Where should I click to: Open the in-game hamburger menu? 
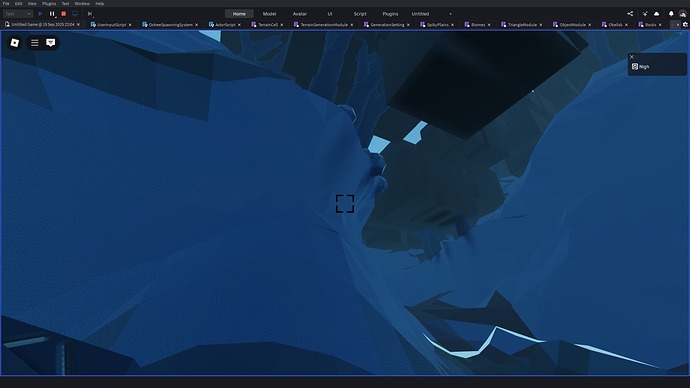(x=35, y=43)
